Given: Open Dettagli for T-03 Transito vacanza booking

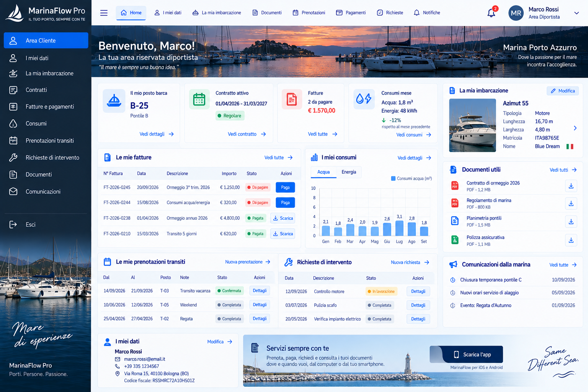Looking at the screenshot, I should 260,291.
